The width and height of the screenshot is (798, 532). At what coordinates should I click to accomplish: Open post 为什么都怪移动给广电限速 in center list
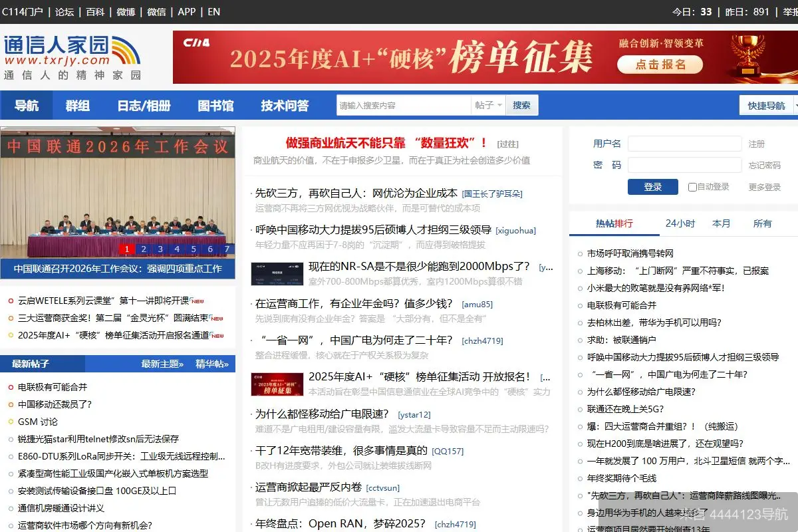[322, 414]
